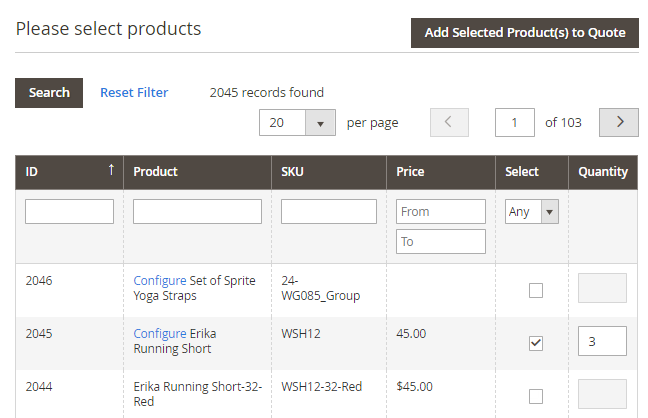The height and width of the screenshot is (418, 648).
Task: Click the Price To filter field
Action: coord(441,242)
